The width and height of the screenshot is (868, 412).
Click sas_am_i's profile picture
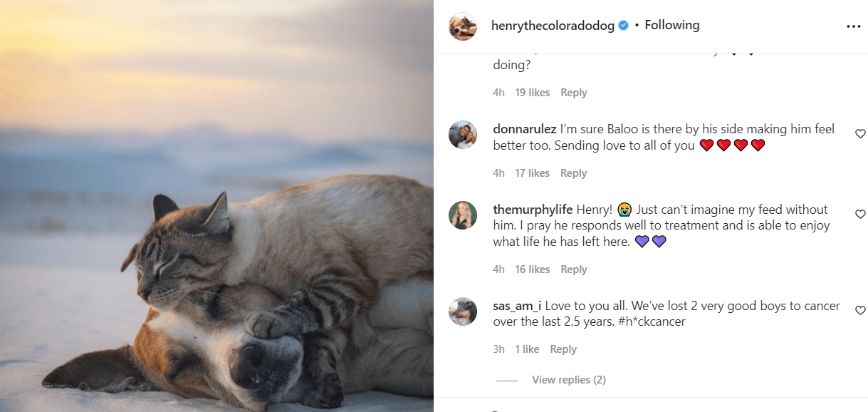pos(463,311)
